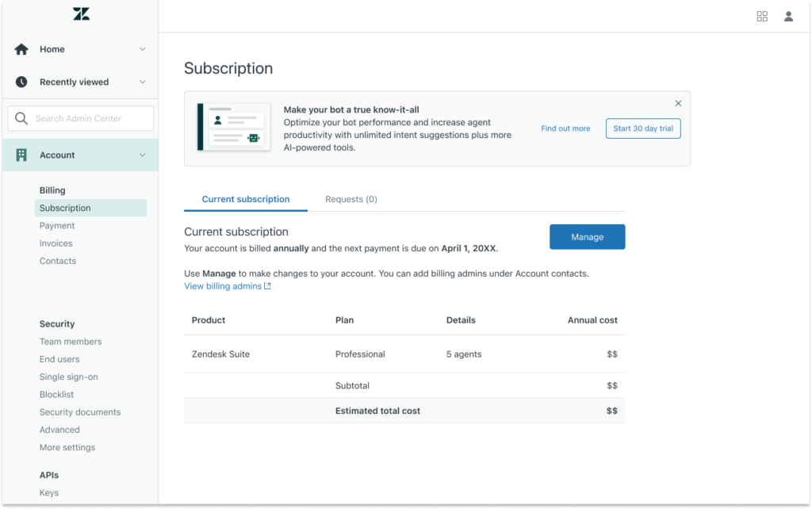Viewport: 812px width, 509px height.
Task: Select Payment under Billing
Action: (x=57, y=225)
